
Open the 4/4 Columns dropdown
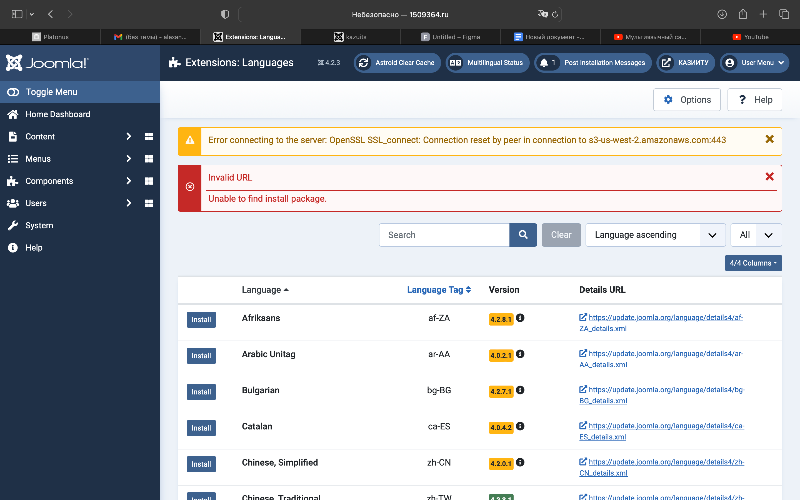pyautogui.click(x=753, y=263)
